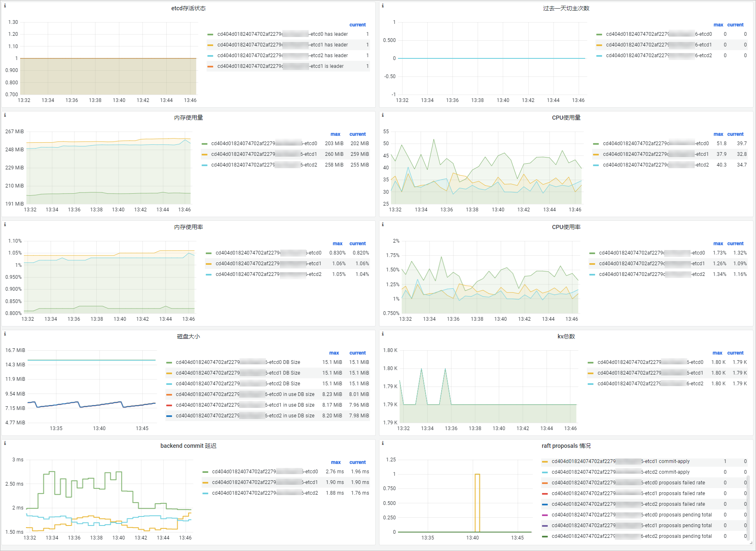Viewport: 756px width, 551px height.
Task: Toggle etcd0 DB Size series
Action: (x=238, y=362)
